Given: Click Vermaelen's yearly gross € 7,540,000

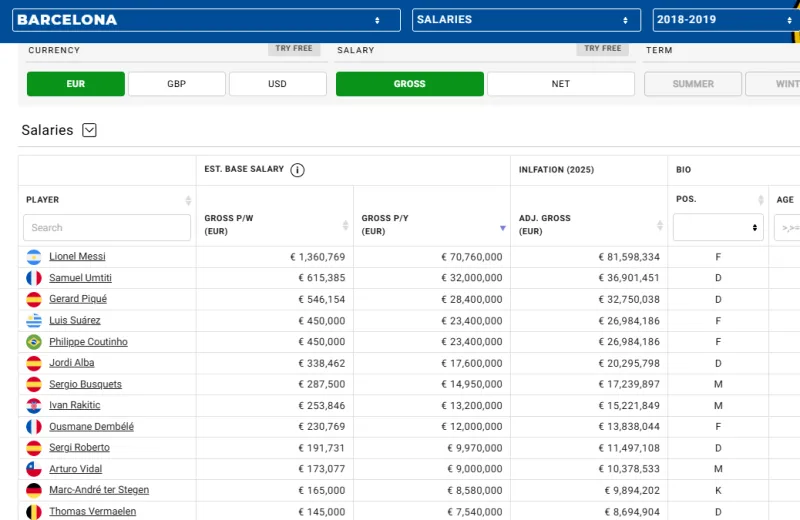Looking at the screenshot, I should [x=475, y=512].
